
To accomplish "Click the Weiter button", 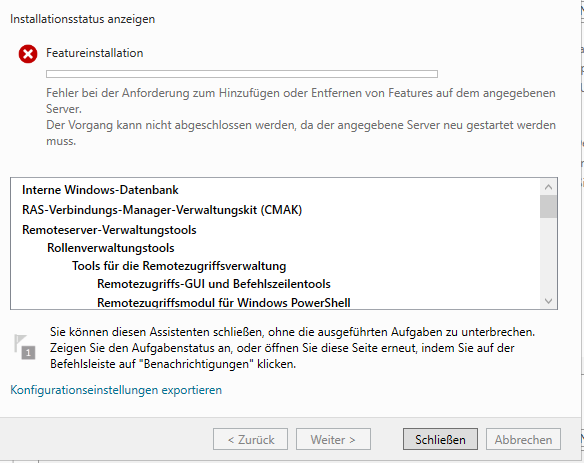I will [x=333, y=439].
